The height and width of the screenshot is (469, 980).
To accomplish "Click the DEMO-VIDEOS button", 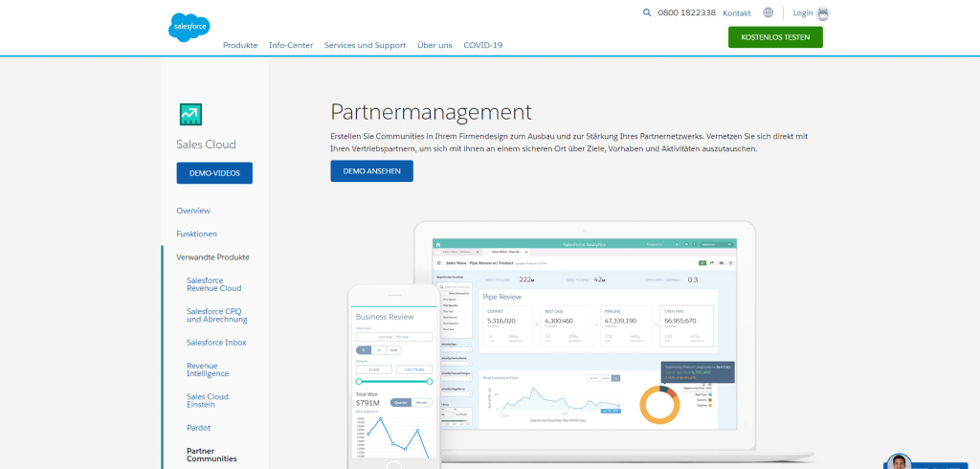I will (x=214, y=173).
